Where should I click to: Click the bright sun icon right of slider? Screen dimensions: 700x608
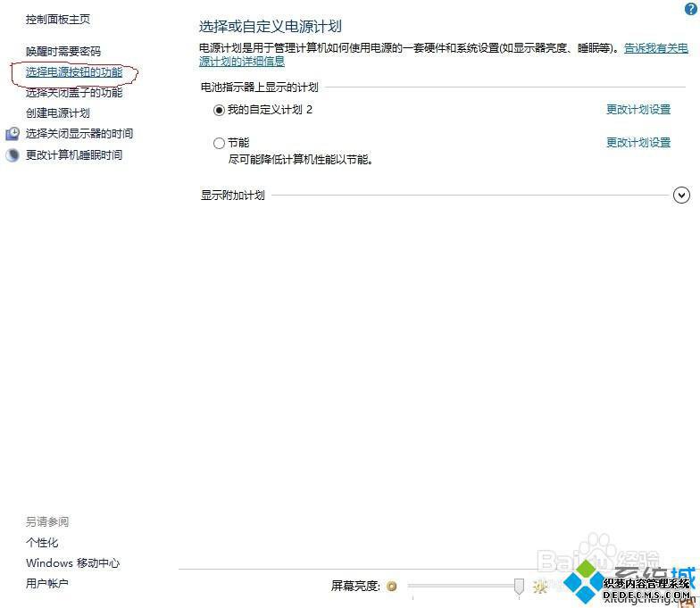pos(539,587)
